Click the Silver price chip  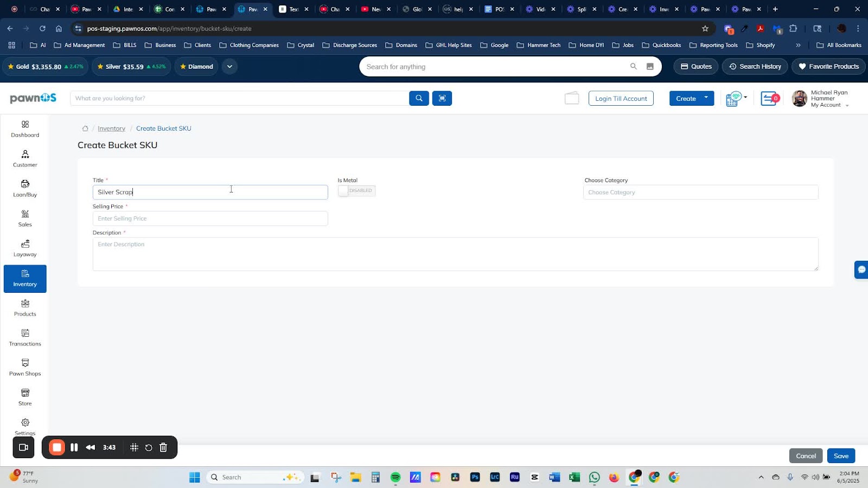tap(131, 67)
